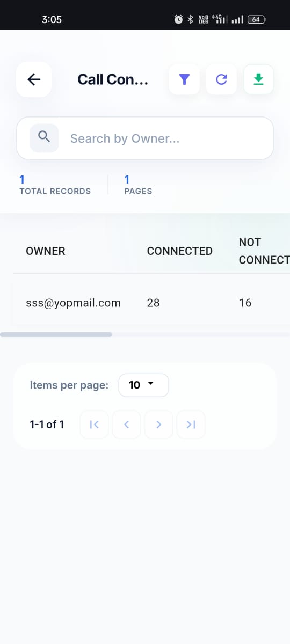Screen dimensions: 290x644
Task: Tap the battery indicator in status bar
Action: point(257,19)
